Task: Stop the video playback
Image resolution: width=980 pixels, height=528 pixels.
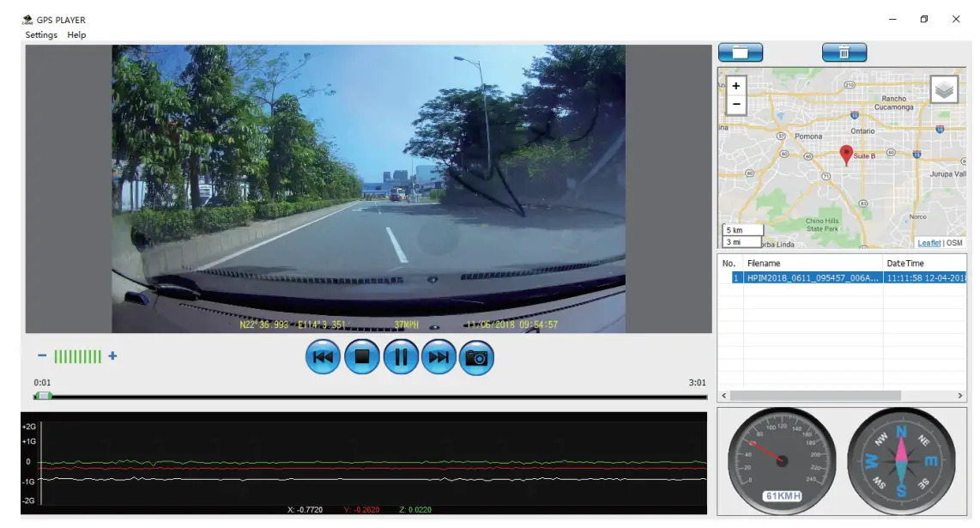Action: 361,357
